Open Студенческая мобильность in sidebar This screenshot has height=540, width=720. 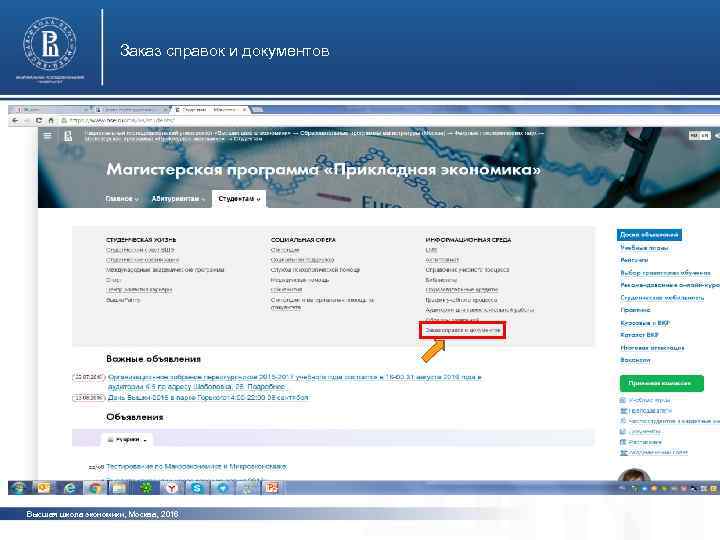pos(662,298)
